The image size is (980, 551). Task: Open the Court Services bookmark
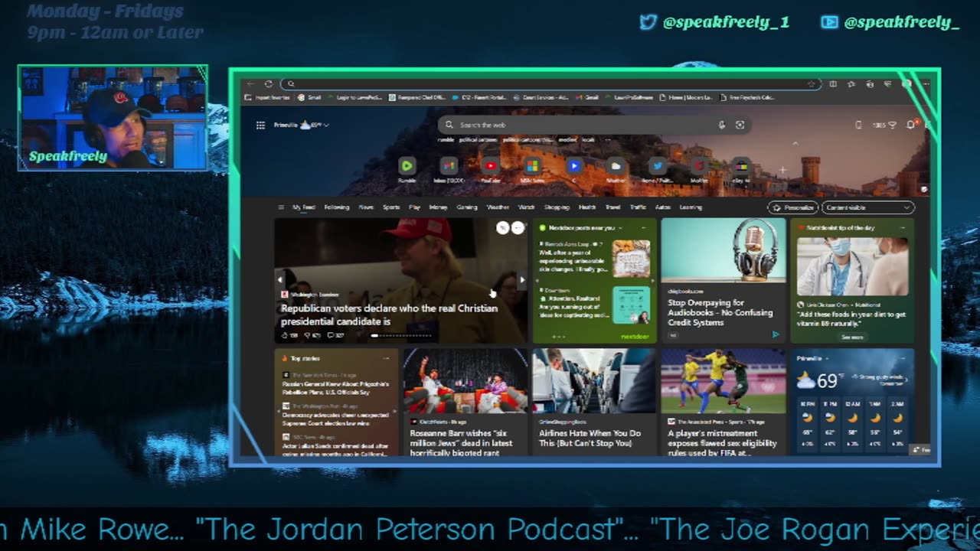(x=541, y=97)
